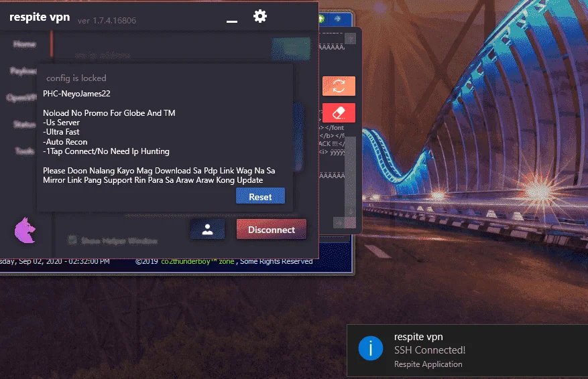Click 'Noload No Promo For Globe And TM' line

[x=109, y=113]
